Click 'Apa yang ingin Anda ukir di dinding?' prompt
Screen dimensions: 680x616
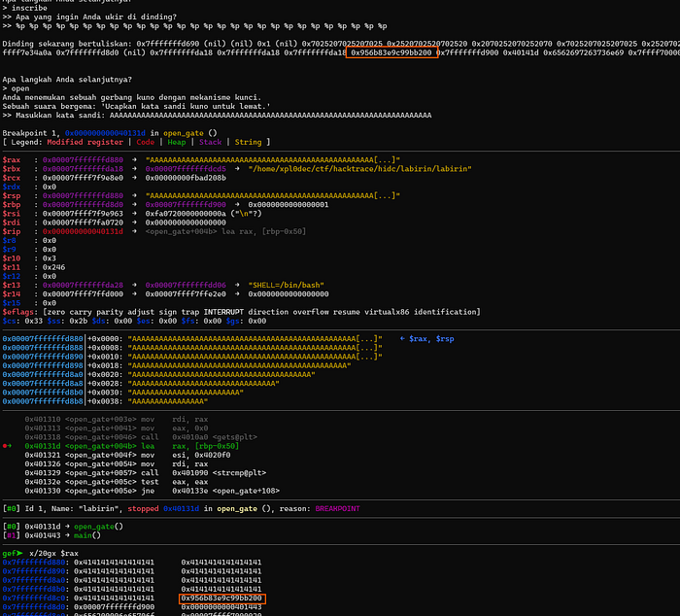click(x=96, y=17)
